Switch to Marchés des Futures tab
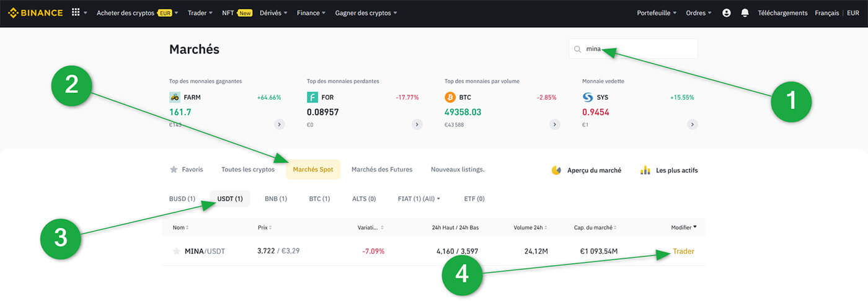This screenshot has width=868, height=301. coord(382,169)
